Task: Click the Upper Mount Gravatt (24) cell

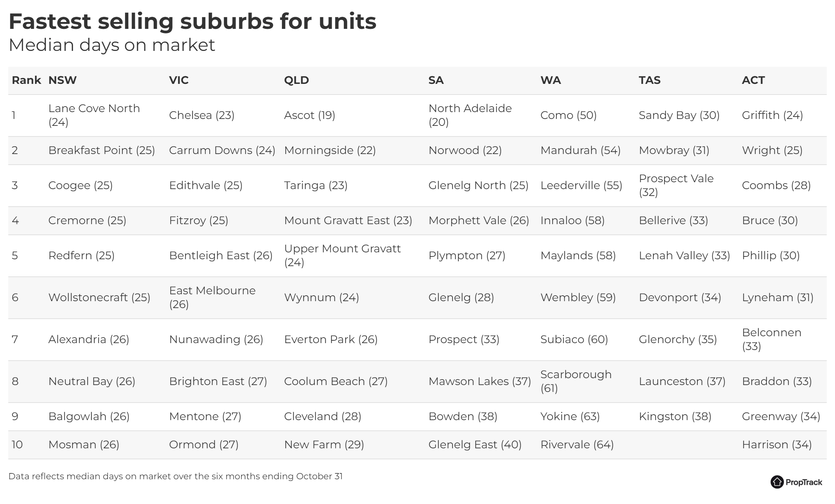Action: pyautogui.click(x=343, y=255)
